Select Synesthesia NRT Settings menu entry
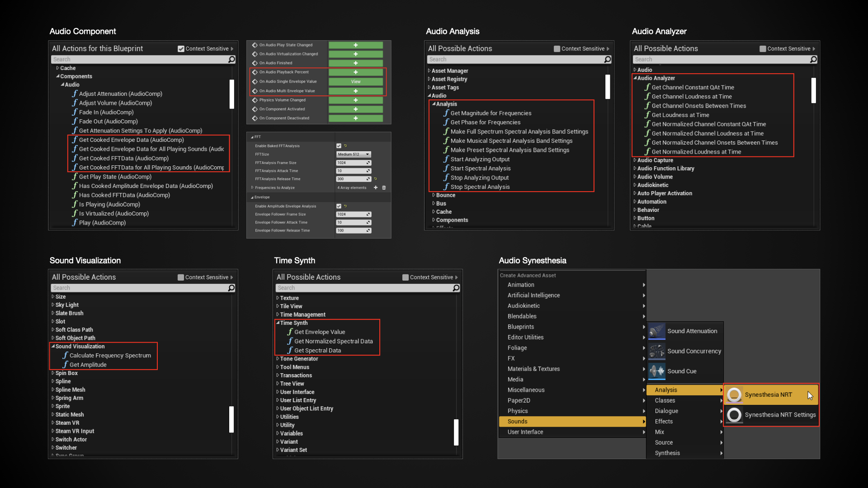This screenshot has height=488, width=868. click(771, 415)
